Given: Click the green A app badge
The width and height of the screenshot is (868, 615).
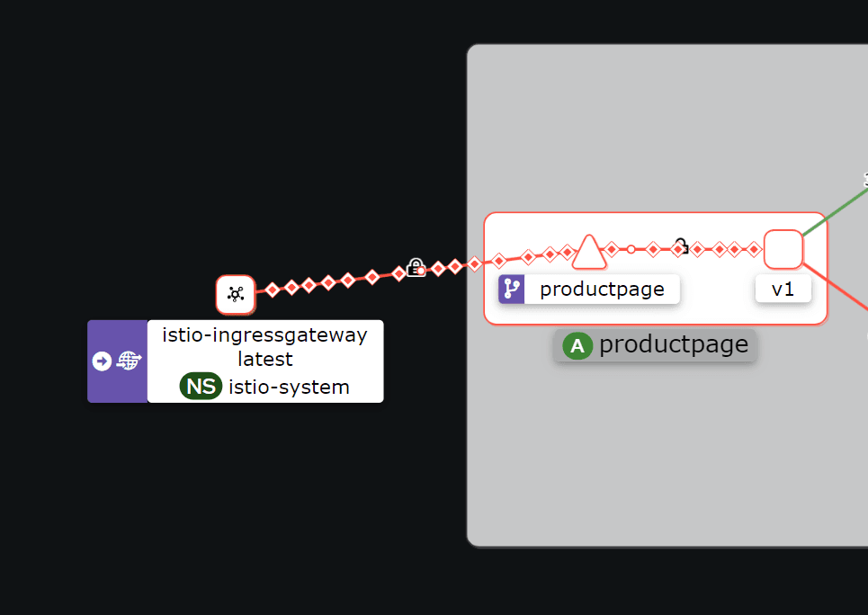Looking at the screenshot, I should (577, 345).
